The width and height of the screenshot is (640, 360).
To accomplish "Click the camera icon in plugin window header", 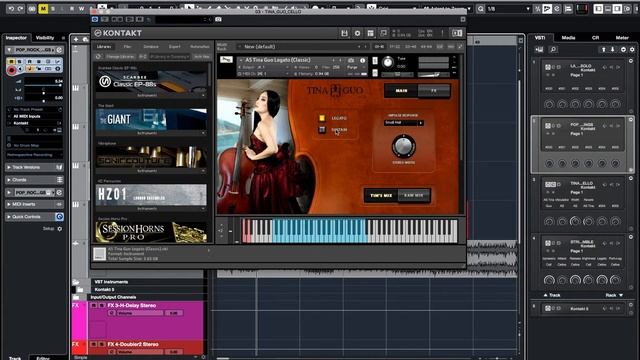I will (x=218, y=19).
